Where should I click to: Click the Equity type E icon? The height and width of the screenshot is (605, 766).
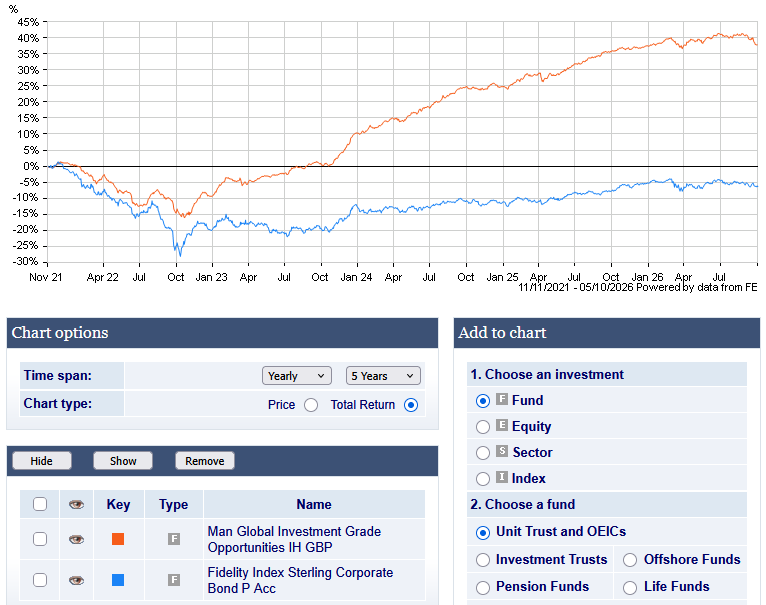pos(502,425)
